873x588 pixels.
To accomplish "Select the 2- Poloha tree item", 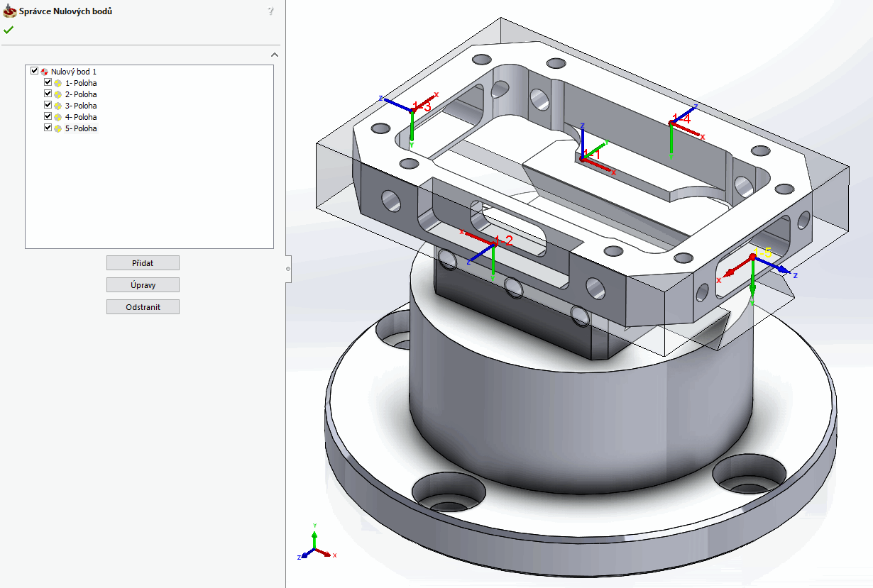I will coord(81,94).
